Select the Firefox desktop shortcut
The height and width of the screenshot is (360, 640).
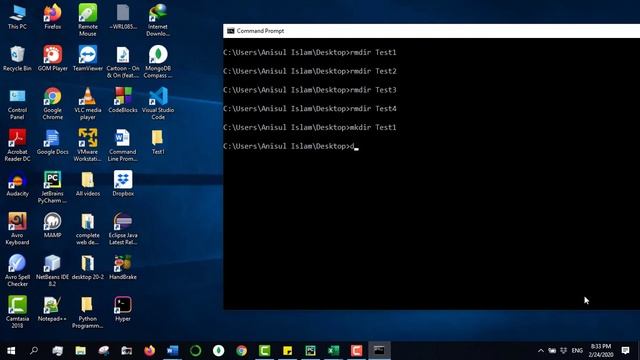(53, 17)
